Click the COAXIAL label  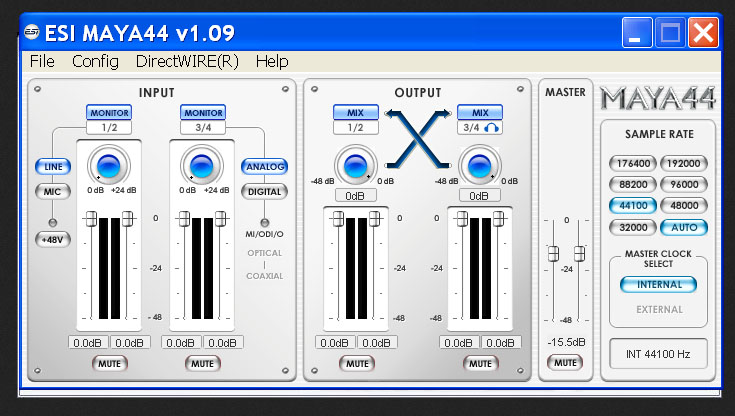tap(264, 276)
